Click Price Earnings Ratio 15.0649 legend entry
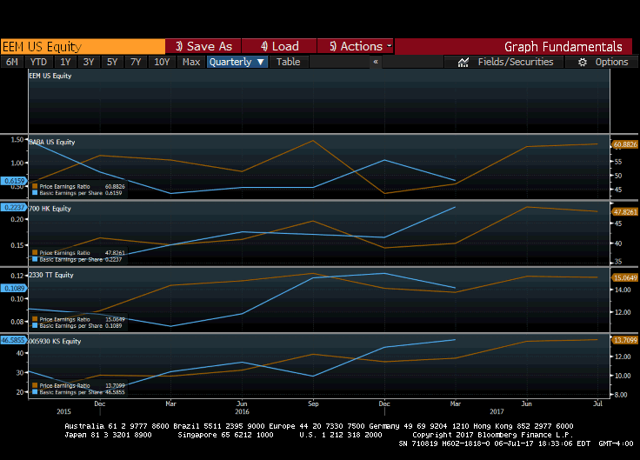The width and height of the screenshot is (640, 460). pyautogui.click(x=79, y=319)
